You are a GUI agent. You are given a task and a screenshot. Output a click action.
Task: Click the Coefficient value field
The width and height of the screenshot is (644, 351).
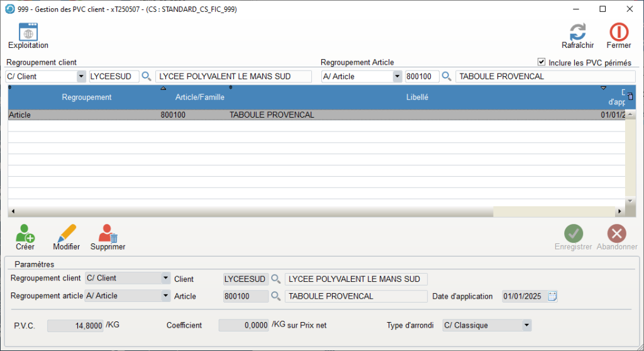243,325
